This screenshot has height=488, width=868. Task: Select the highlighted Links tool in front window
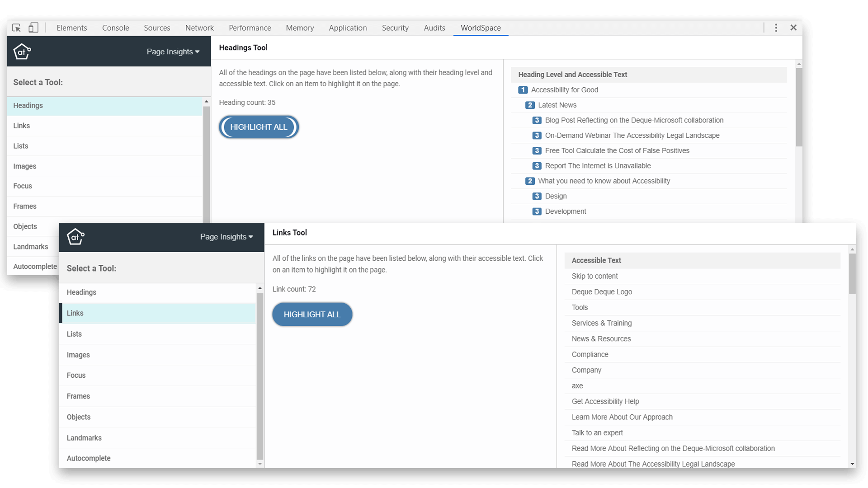click(x=158, y=313)
